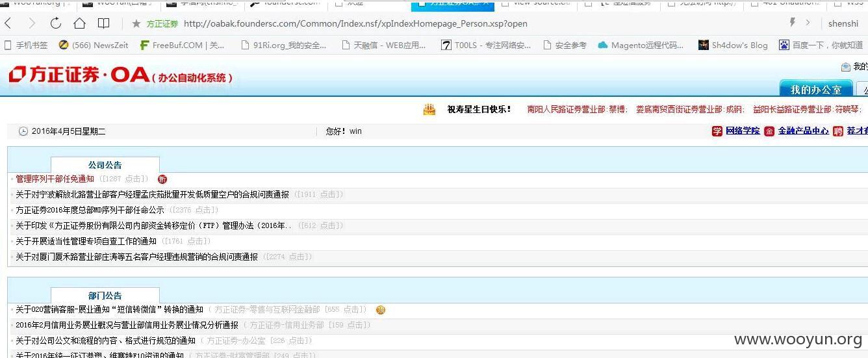The height and width of the screenshot is (358, 868).
Task: Open the T00LS bookmark
Action: (x=486, y=45)
